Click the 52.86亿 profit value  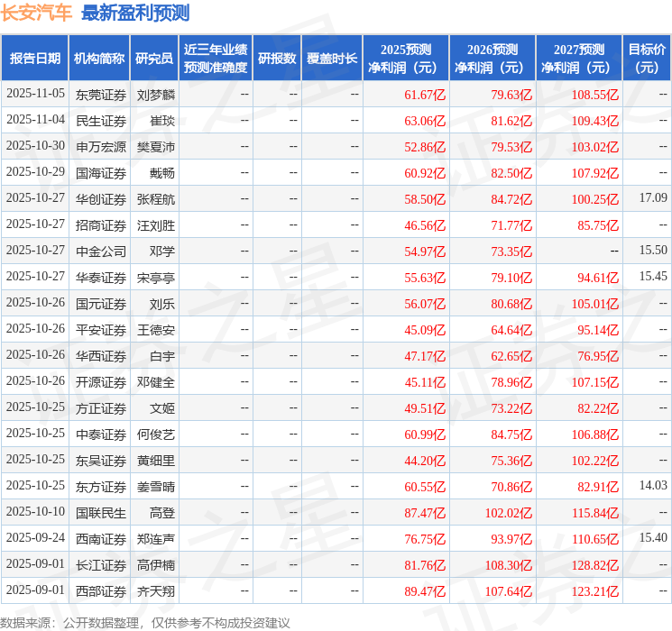pyautogui.click(x=425, y=147)
